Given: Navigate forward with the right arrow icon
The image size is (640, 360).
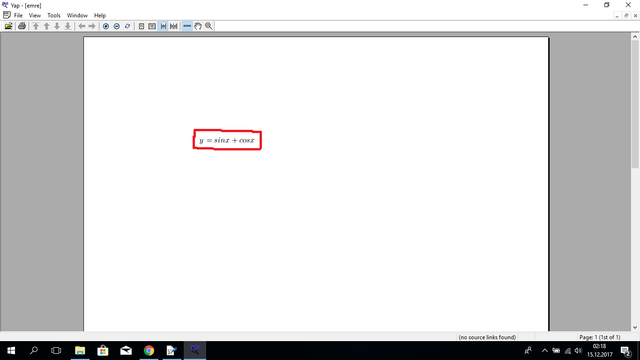Looking at the screenshot, I should (x=92, y=26).
